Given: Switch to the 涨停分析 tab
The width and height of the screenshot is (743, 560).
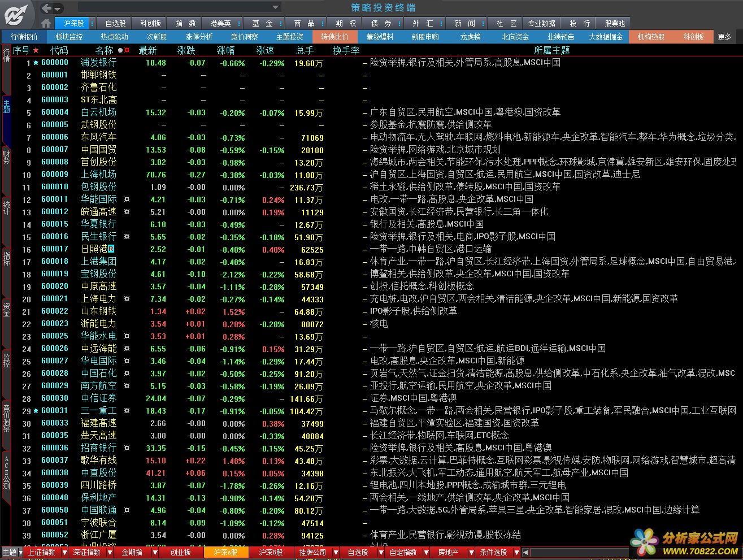Looking at the screenshot, I should point(199,37).
